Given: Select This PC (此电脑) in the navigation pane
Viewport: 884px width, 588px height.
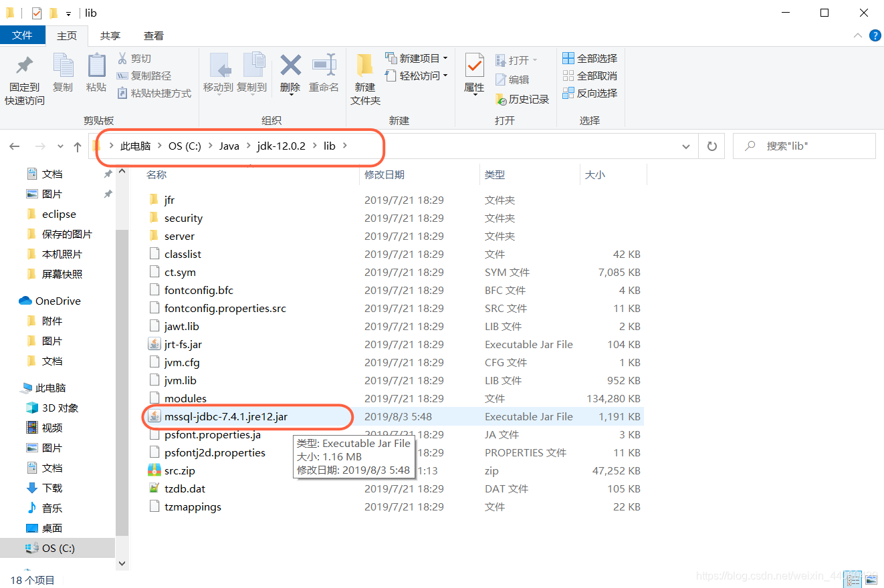Looking at the screenshot, I should [51, 388].
